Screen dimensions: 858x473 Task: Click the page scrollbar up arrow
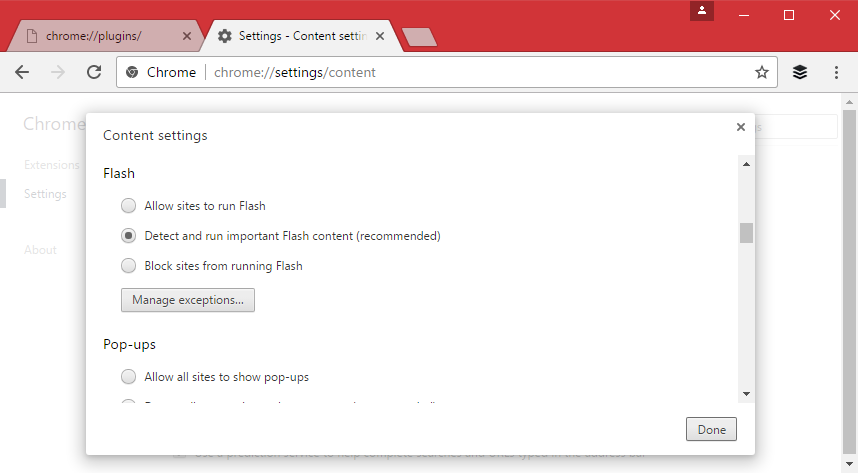tap(849, 102)
